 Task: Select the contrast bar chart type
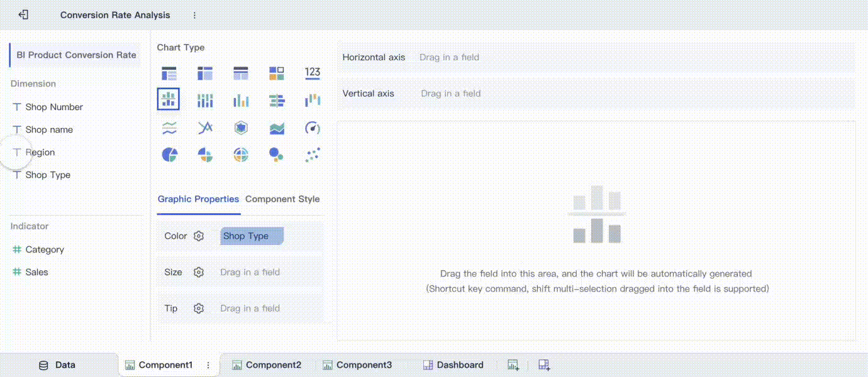point(277,101)
